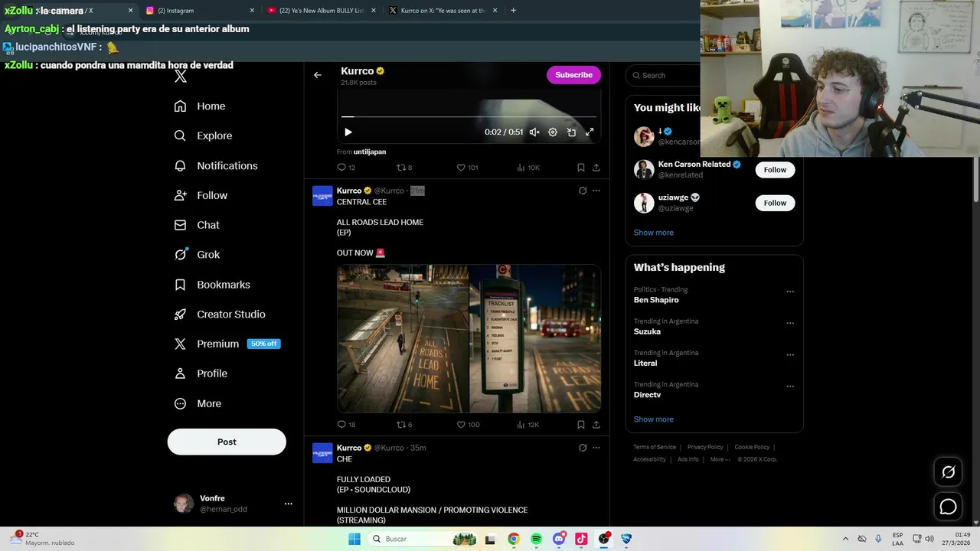Image resolution: width=980 pixels, height=551 pixels.
Task: View analytics of Central Cee post (12K)
Action: [x=528, y=425]
